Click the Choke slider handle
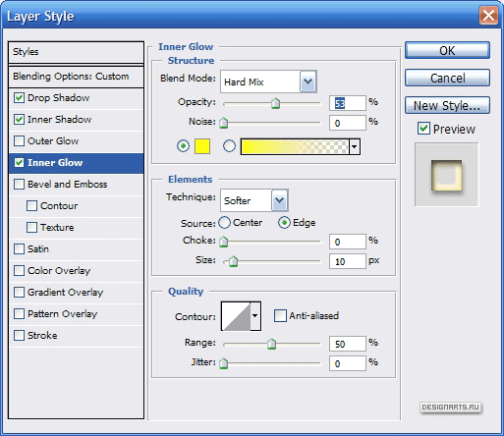Viewport: 504px width, 436px height. click(x=224, y=242)
